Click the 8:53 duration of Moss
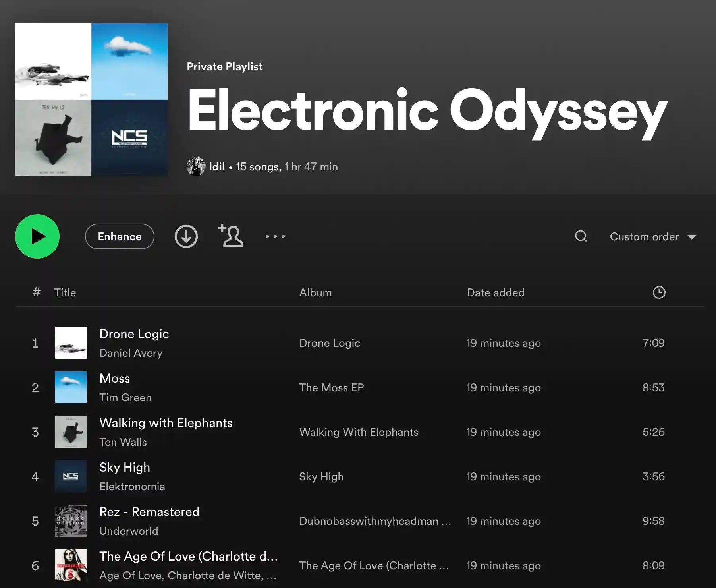Image resolution: width=716 pixels, height=588 pixels. [x=654, y=387]
